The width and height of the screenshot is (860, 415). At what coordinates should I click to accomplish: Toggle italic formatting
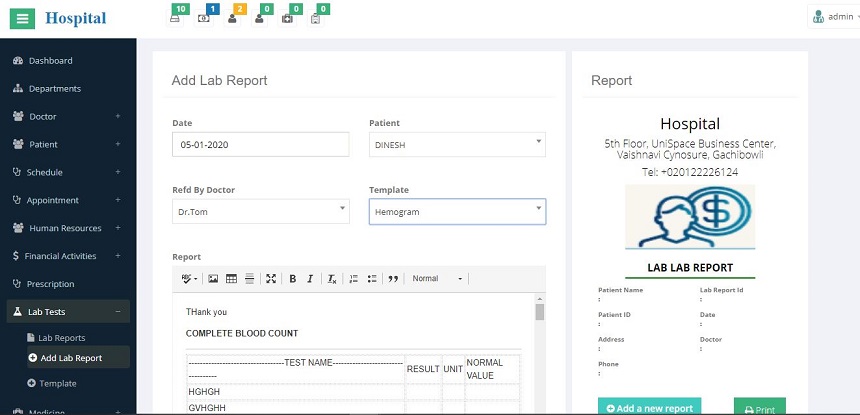[310, 278]
